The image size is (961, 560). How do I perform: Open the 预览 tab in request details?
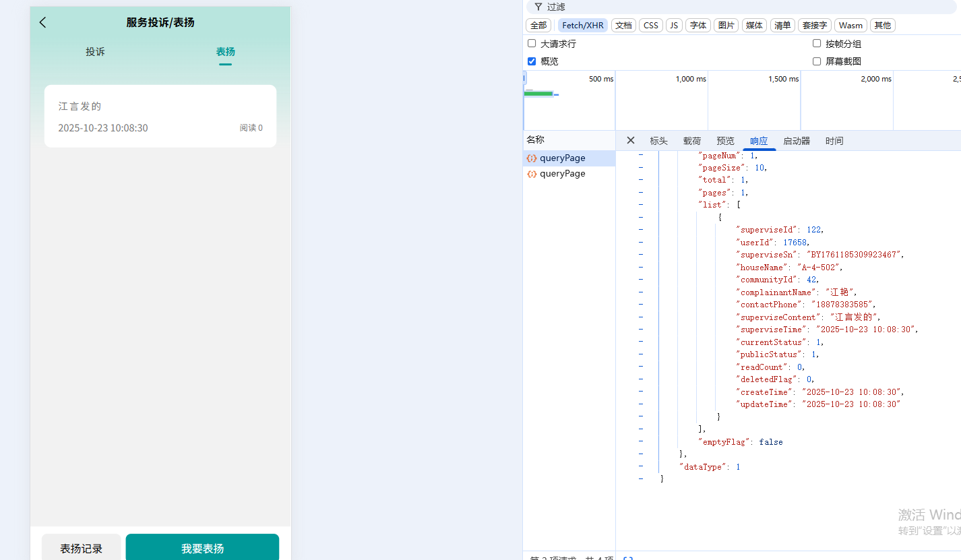pos(725,141)
